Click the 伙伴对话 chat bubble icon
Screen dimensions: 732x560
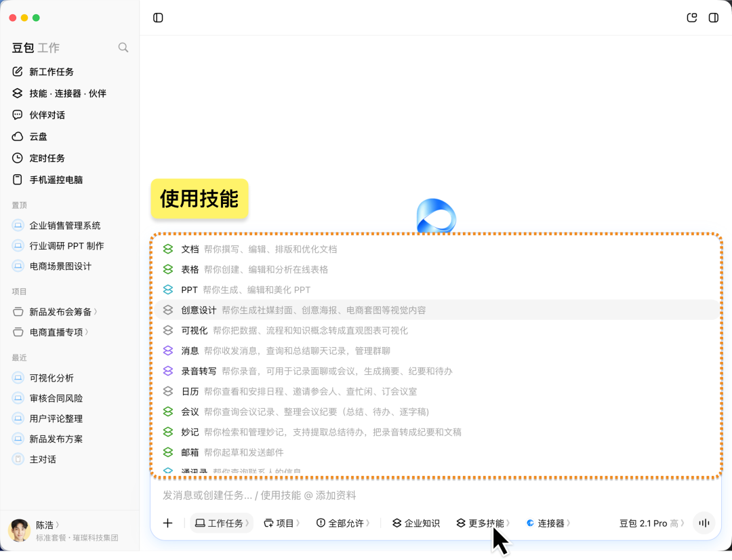(x=17, y=115)
